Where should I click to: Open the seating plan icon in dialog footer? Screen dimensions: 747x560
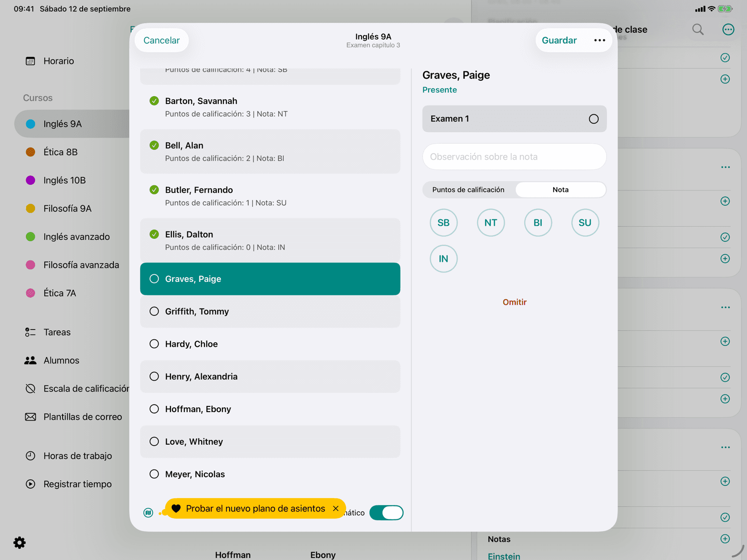(x=148, y=513)
